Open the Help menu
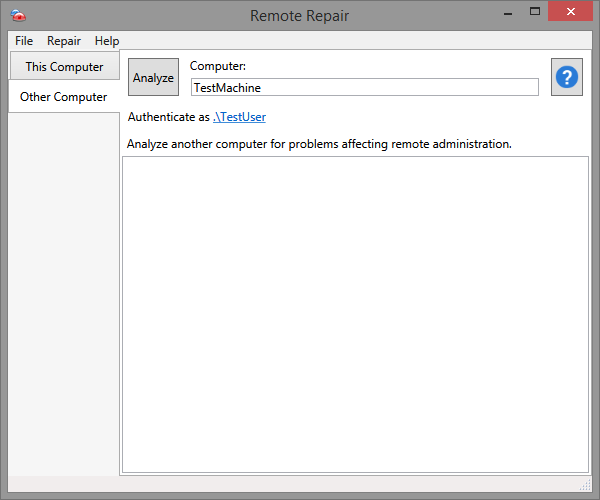Viewport: 600px width, 500px height. [107, 41]
